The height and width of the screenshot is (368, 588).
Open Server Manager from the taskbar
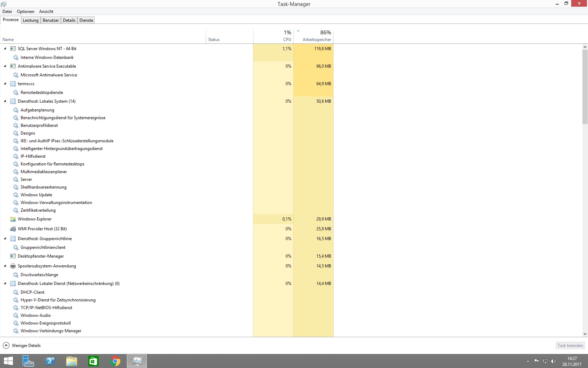coord(28,361)
